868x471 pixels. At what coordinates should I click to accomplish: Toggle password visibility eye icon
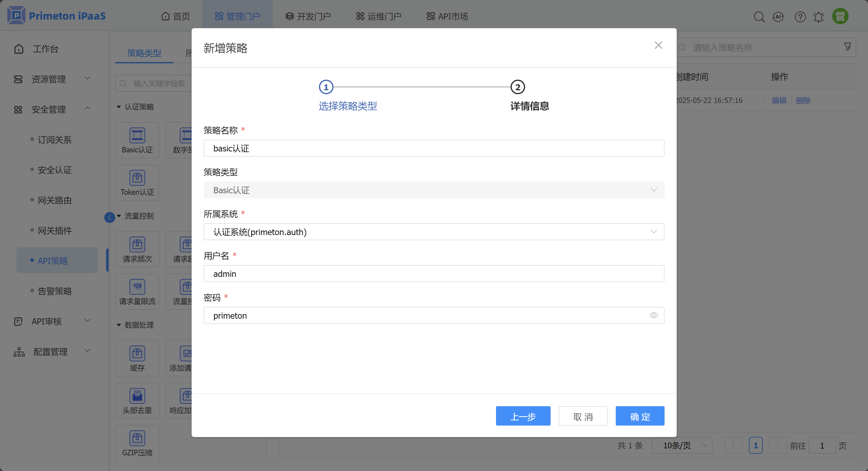pyautogui.click(x=654, y=315)
